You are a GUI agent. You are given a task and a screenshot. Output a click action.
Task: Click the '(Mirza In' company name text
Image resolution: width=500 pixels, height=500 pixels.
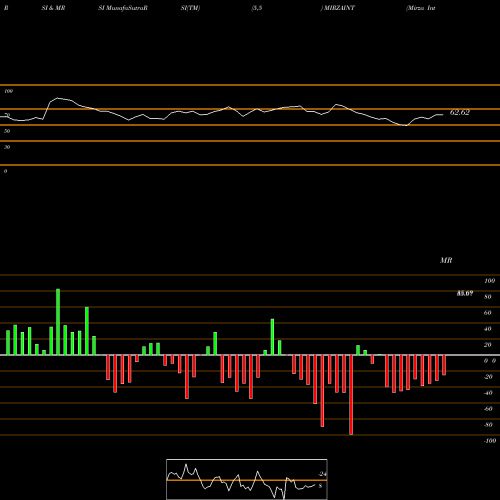pyautogui.click(x=421, y=8)
